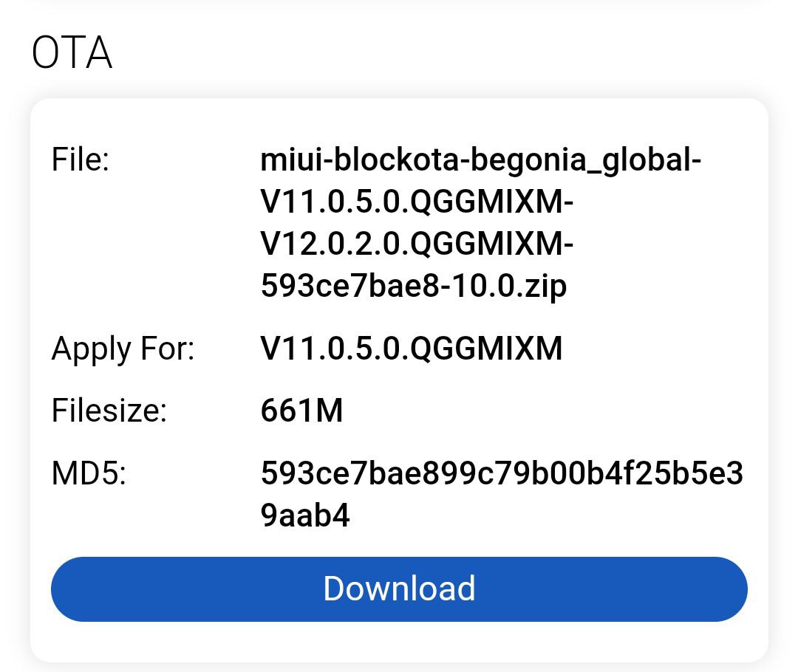
Task: Tap 593ce7bae8 hash segment of the filename
Action: (x=350, y=285)
